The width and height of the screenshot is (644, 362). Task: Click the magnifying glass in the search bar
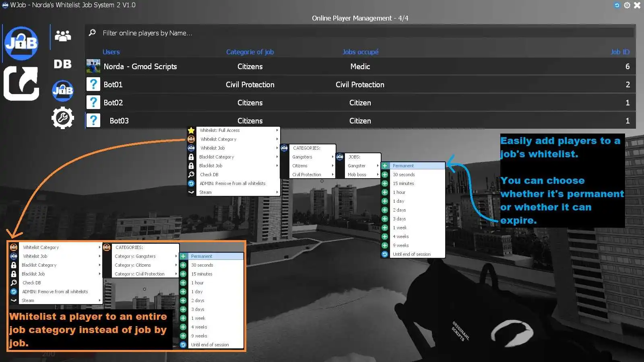point(92,33)
